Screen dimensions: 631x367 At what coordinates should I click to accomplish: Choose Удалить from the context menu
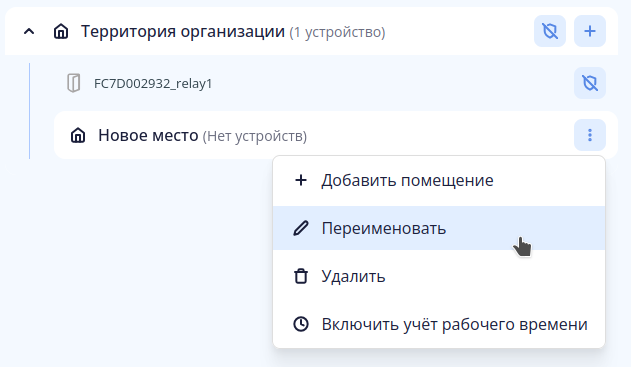pos(439,276)
